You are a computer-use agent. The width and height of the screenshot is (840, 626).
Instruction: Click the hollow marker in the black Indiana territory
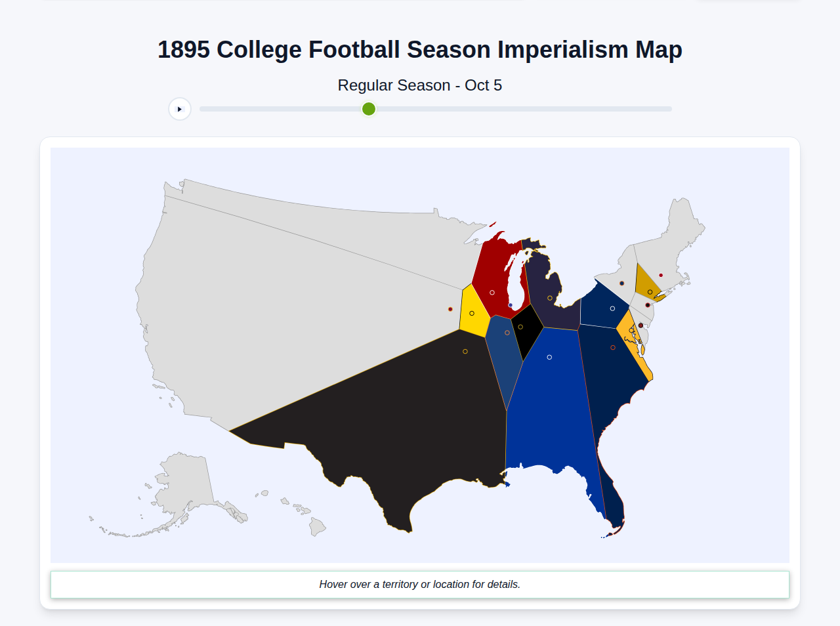520,327
